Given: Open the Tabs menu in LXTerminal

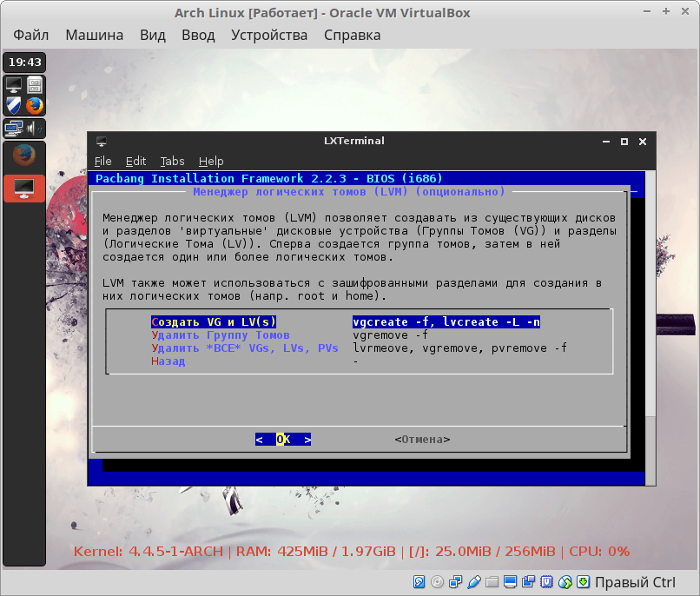Looking at the screenshot, I should point(172,161).
